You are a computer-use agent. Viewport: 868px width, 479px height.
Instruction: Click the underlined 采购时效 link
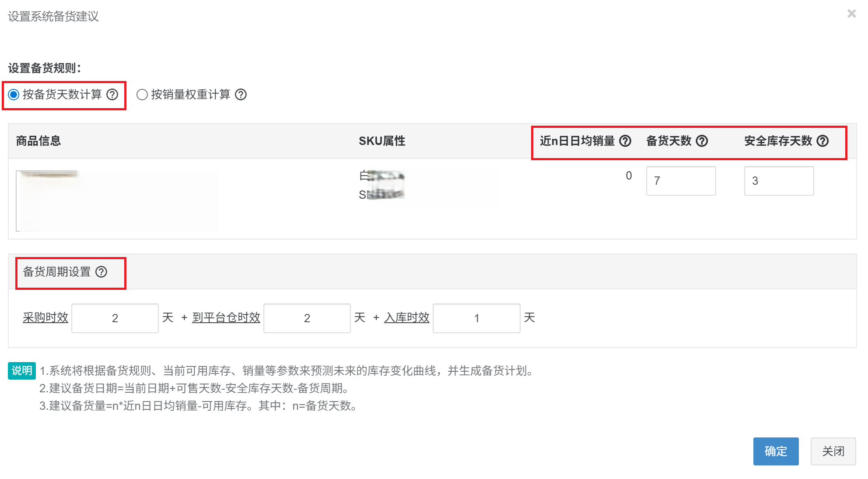coord(45,318)
